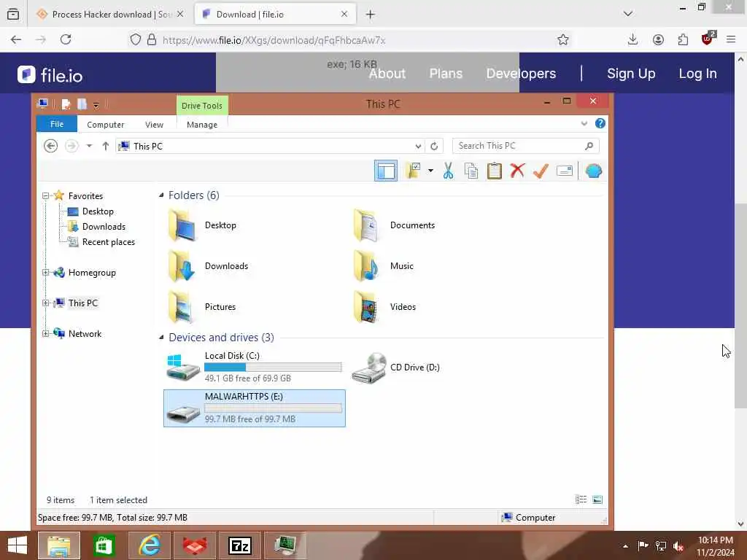The height and width of the screenshot is (560, 747).
Task: Open the uBlock Origin extension icon
Action: pyautogui.click(x=708, y=39)
